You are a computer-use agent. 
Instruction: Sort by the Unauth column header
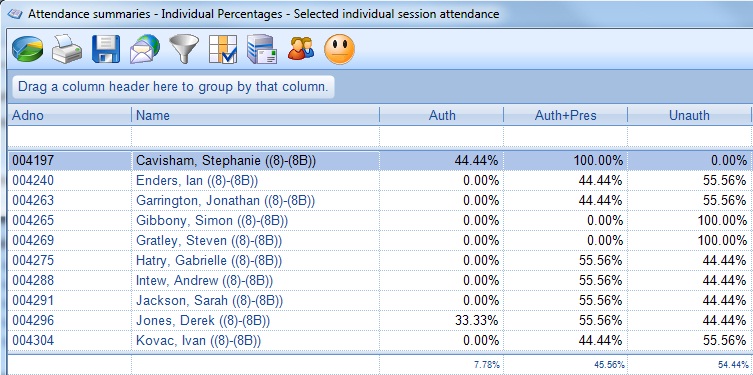689,115
